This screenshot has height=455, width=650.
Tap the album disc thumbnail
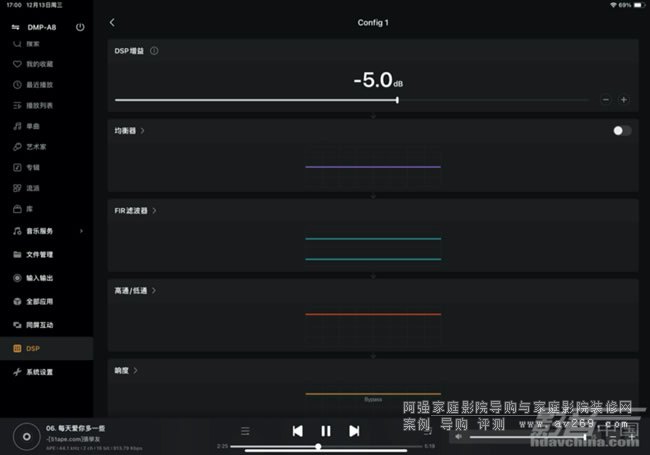(x=27, y=436)
